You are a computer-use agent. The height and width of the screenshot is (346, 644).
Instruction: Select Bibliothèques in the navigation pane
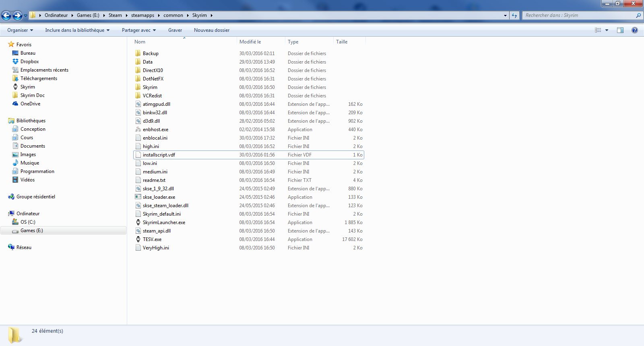pos(31,121)
